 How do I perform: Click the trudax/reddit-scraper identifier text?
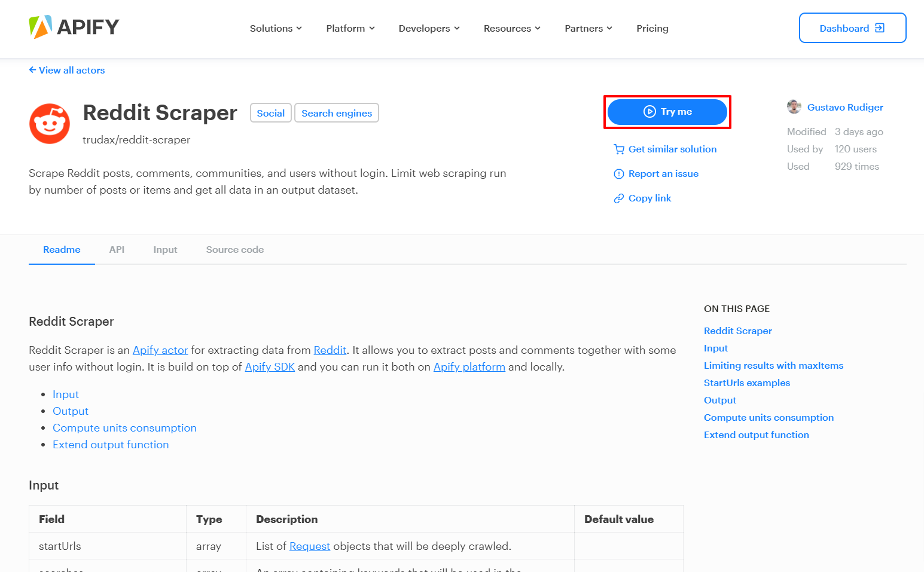(x=136, y=140)
